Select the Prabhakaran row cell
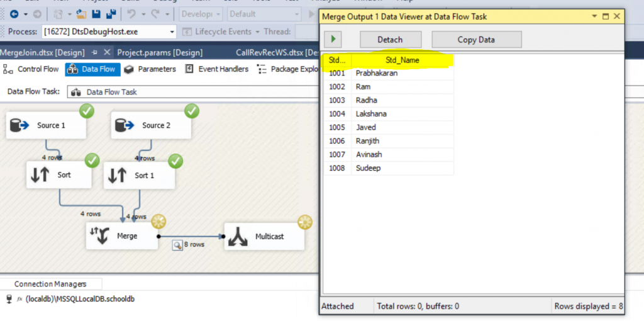This screenshot has height=321, width=644. pyautogui.click(x=402, y=74)
